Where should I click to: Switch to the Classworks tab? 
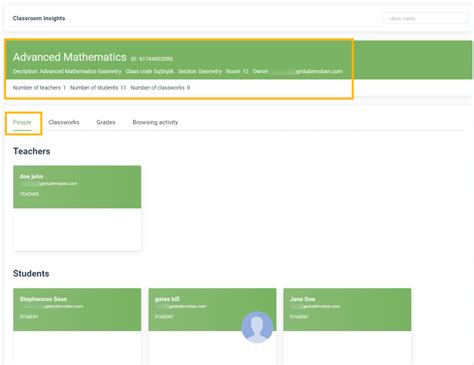tap(64, 122)
